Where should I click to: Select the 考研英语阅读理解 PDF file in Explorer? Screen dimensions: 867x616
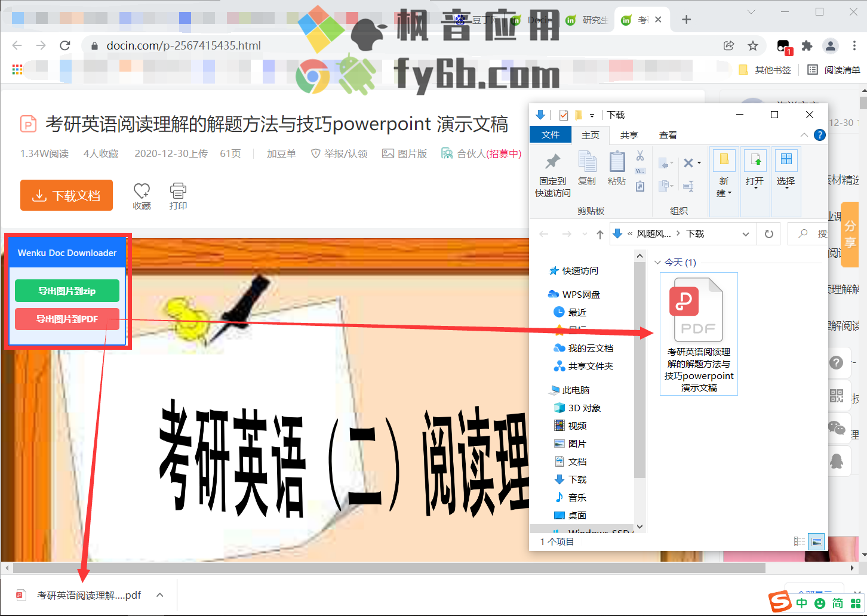pos(699,334)
